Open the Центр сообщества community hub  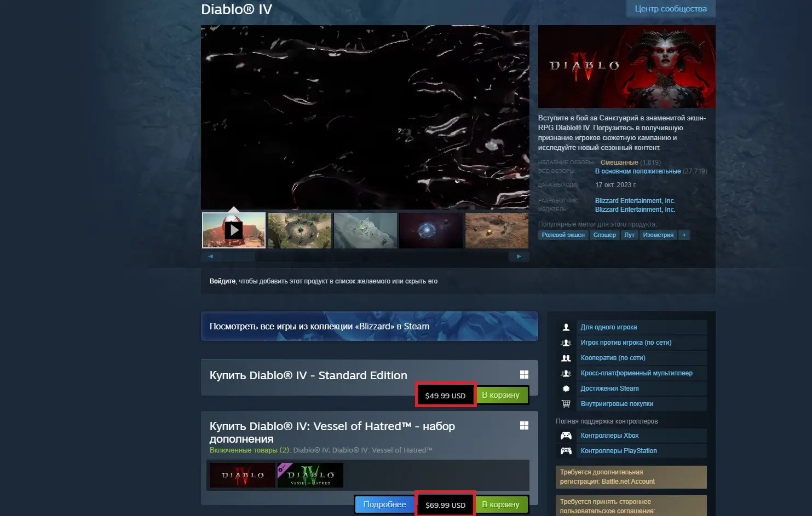tap(671, 9)
